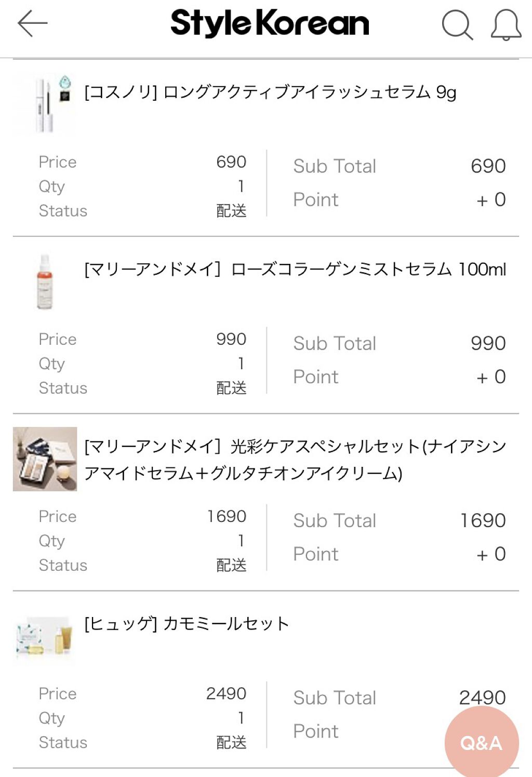Tap the 1690 Sub Total amount
532x777 pixels.
483,520
